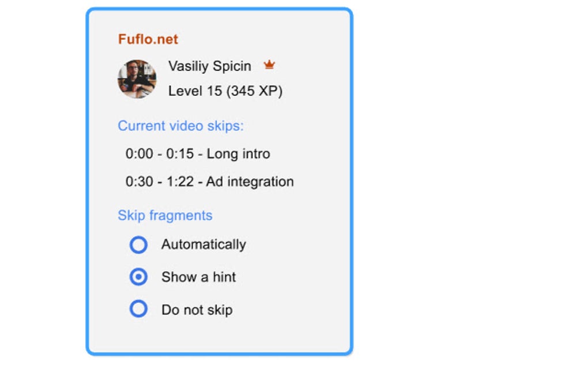Choose the Do not skip radio button
This screenshot has height=368, width=588.
(x=138, y=309)
